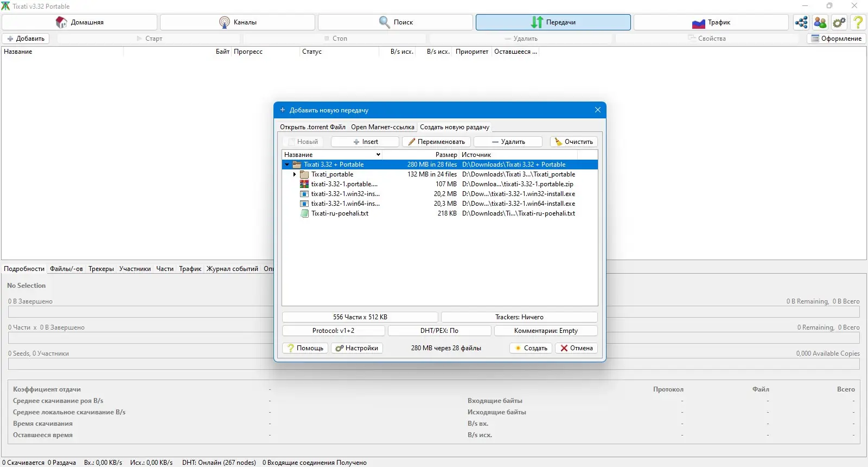Click the DHT: Онлайн (267 nodes) status
This screenshot has width=868, height=467.
(219, 463)
